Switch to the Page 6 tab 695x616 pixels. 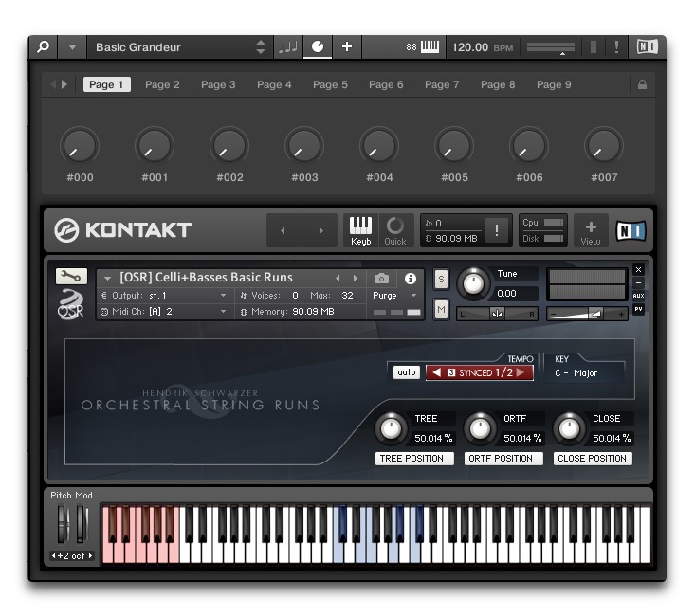point(386,84)
